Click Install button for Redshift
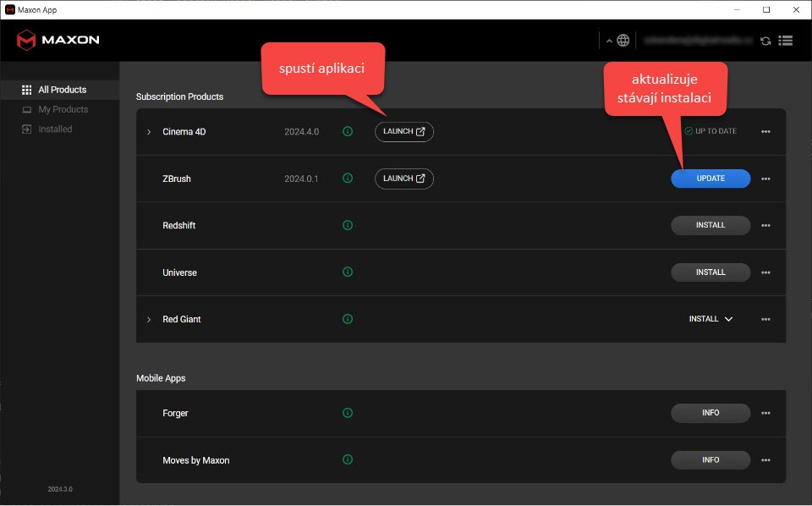Viewport: 812px width, 506px height. [x=710, y=226]
